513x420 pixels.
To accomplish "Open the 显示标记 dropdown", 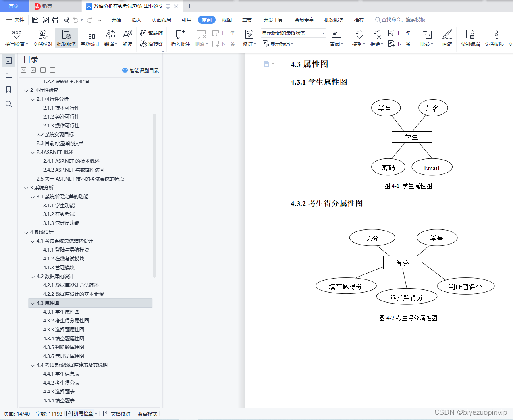I will (278, 44).
